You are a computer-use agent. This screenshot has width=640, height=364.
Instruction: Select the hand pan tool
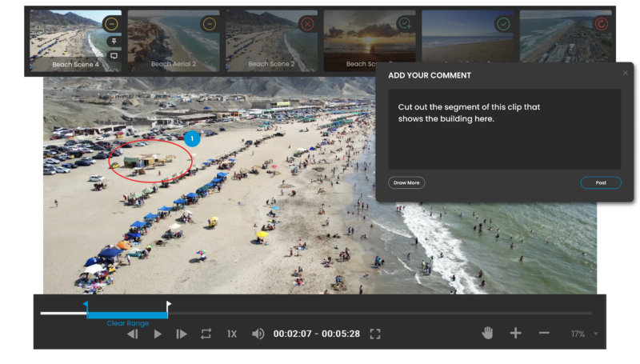click(487, 334)
